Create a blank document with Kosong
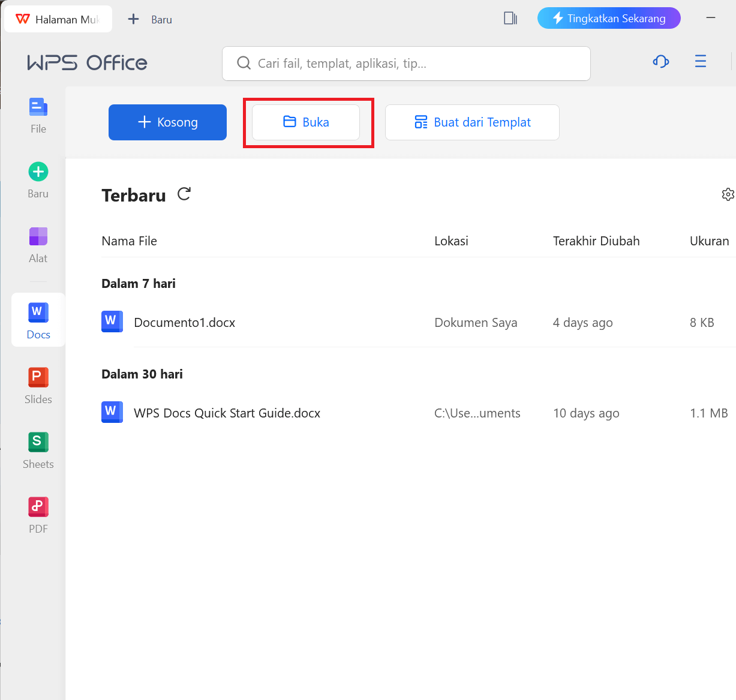The height and width of the screenshot is (700, 736). pos(167,122)
